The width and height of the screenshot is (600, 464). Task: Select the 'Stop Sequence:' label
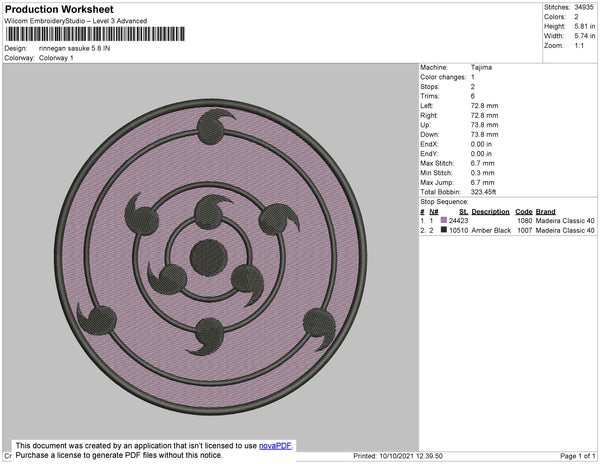444,202
